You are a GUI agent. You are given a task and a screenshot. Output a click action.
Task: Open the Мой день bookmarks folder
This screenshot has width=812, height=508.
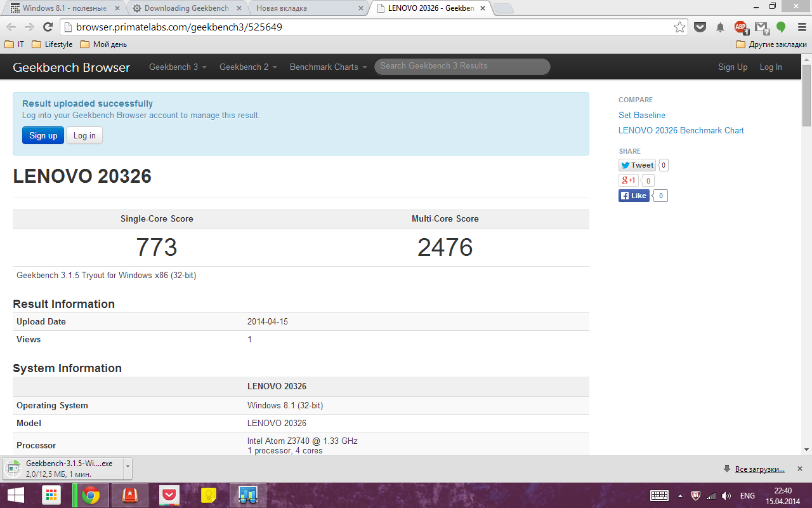tap(103, 44)
